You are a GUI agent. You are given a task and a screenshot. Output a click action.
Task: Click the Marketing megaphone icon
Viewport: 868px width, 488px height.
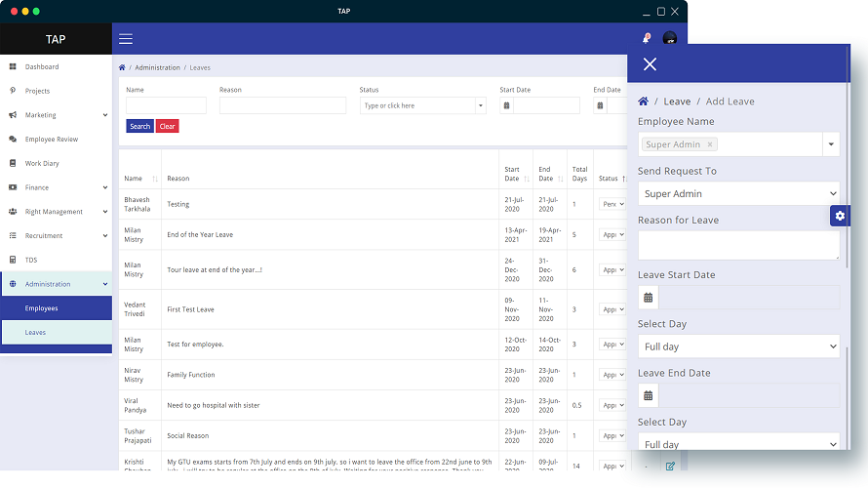[13, 114]
